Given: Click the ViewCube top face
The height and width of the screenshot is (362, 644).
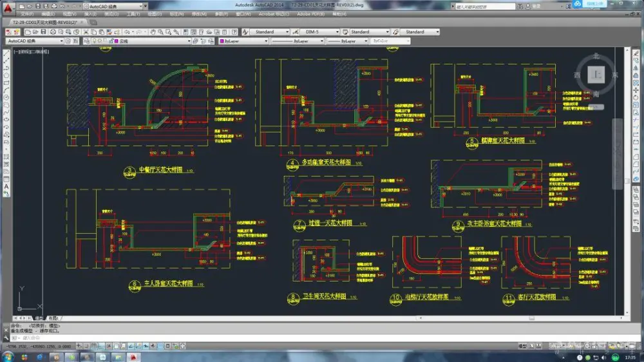Looking at the screenshot, I should pos(597,75).
